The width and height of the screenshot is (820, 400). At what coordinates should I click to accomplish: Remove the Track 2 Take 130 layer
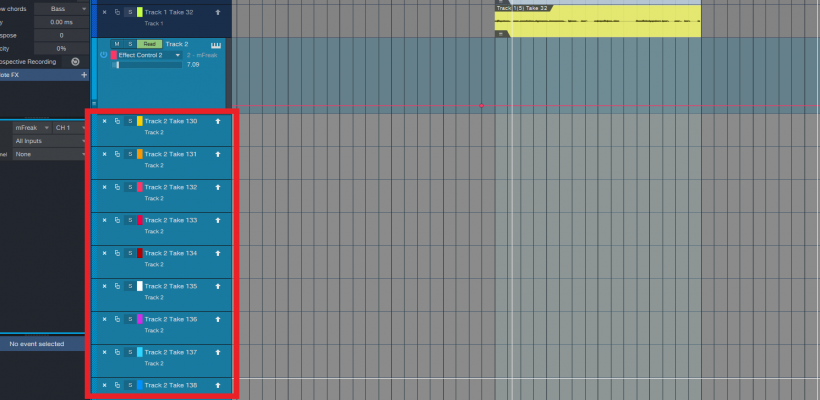pos(104,121)
